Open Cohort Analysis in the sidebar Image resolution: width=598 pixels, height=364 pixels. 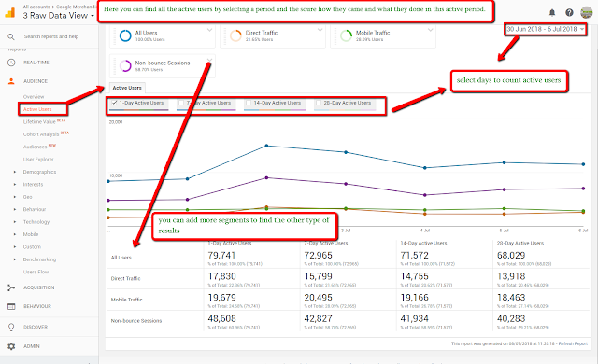(x=41, y=134)
